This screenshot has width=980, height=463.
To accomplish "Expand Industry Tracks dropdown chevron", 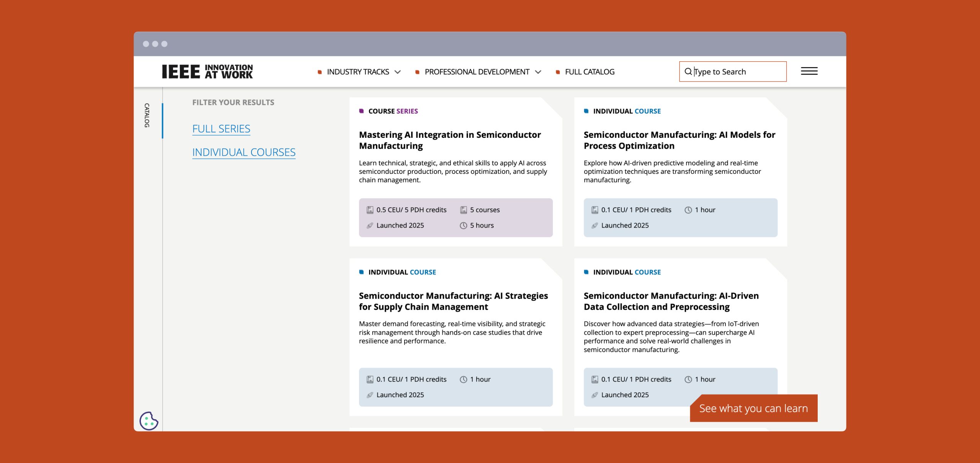I will [x=398, y=72].
